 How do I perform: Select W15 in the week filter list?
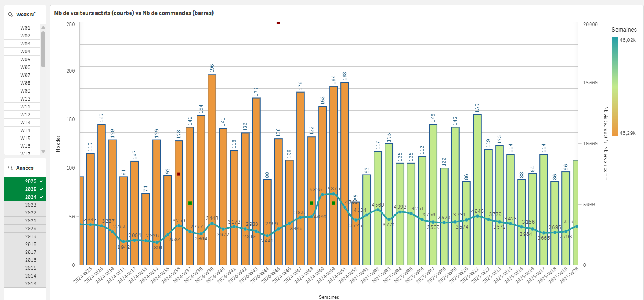(25, 138)
